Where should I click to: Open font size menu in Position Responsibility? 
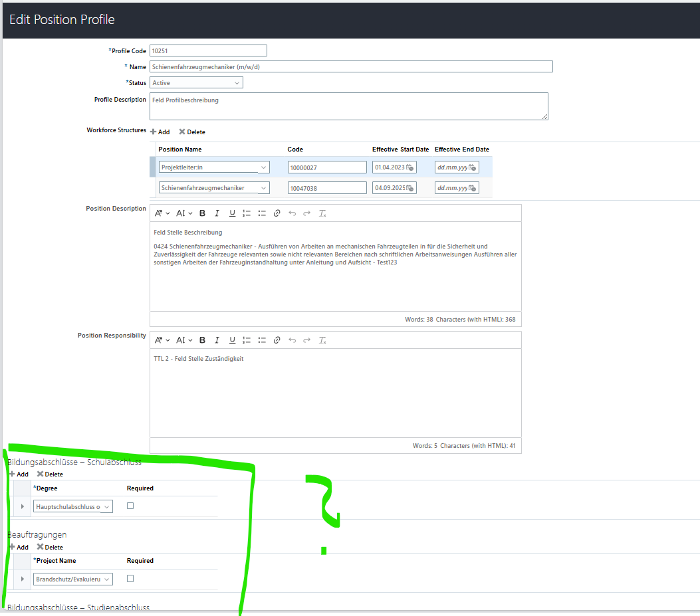184,340
